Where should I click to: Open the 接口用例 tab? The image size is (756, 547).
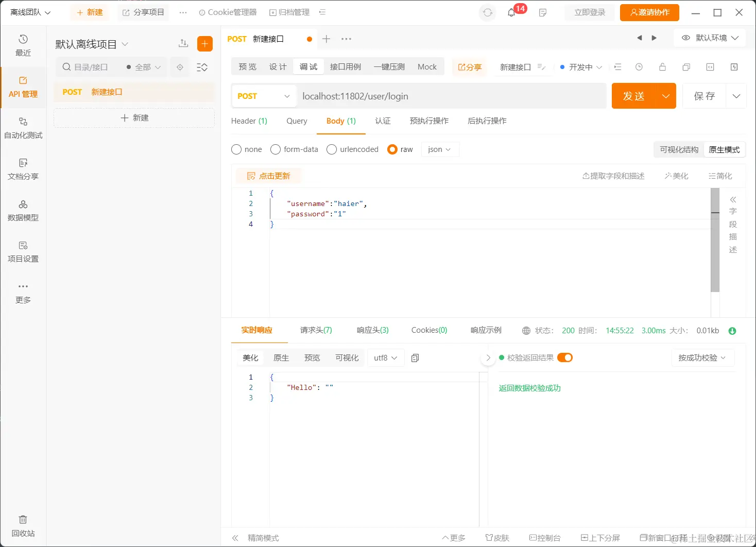[346, 67]
